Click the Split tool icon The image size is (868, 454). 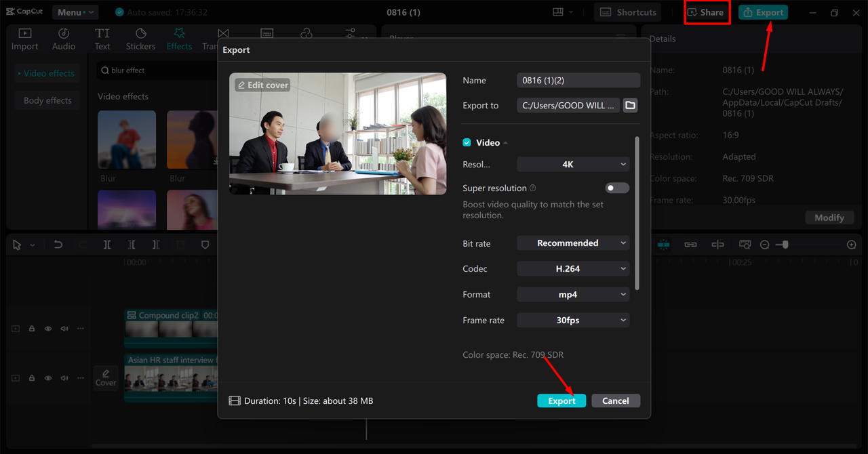click(107, 245)
